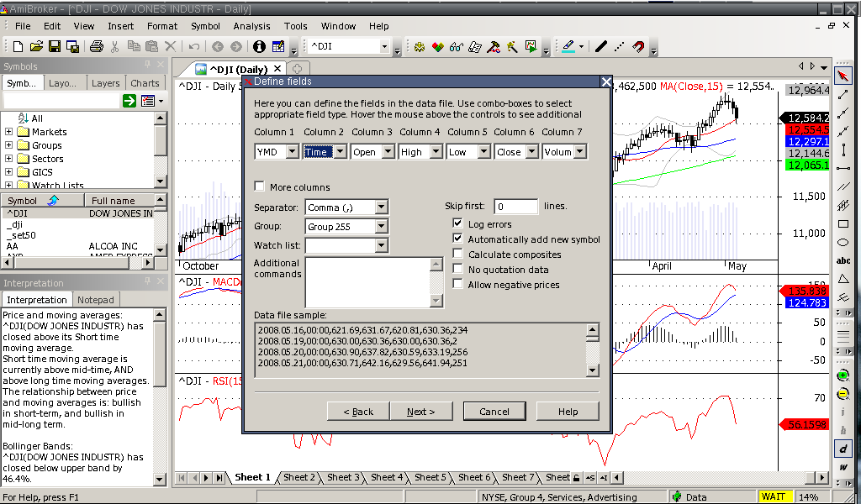
Task: Click the Next > button
Action: pos(420,412)
